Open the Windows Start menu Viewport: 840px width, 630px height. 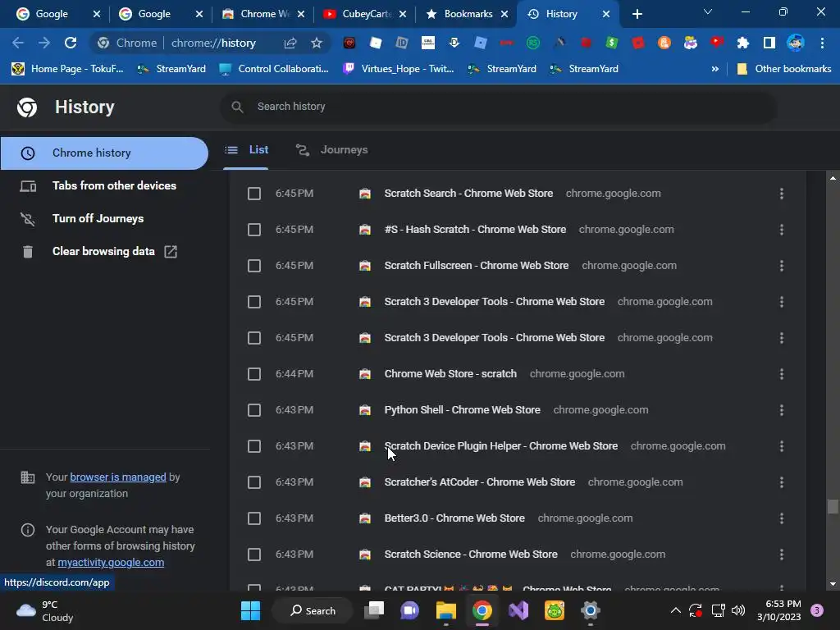(x=250, y=610)
